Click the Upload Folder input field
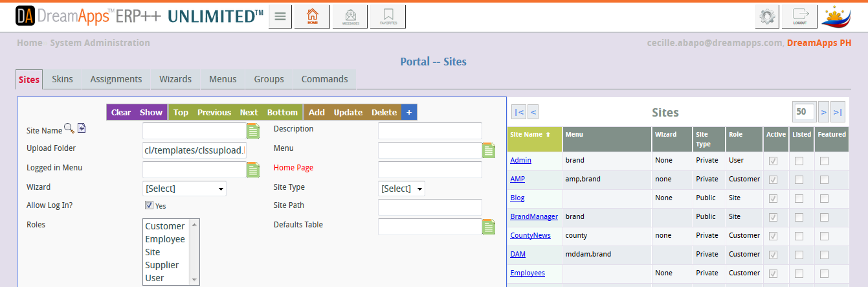This screenshot has width=868, height=287. 194,150
